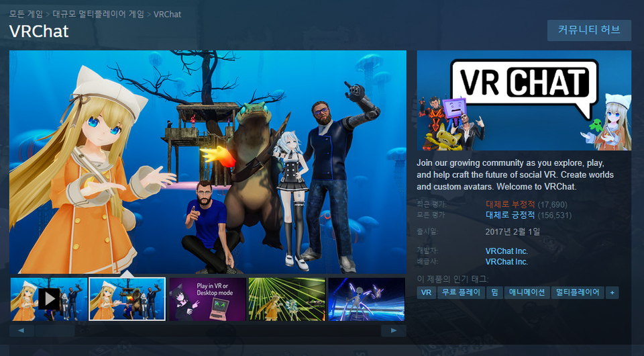644x356 pixels.
Task: Select the VR tag
Action: [x=425, y=293]
